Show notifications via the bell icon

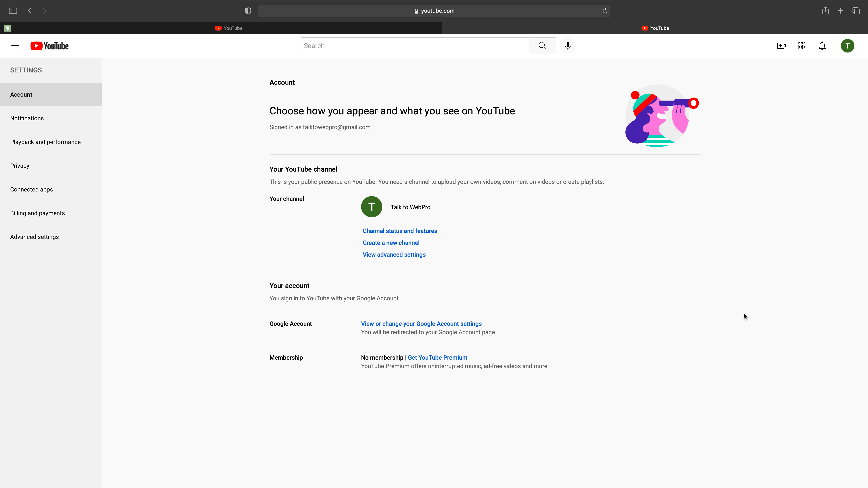point(822,46)
